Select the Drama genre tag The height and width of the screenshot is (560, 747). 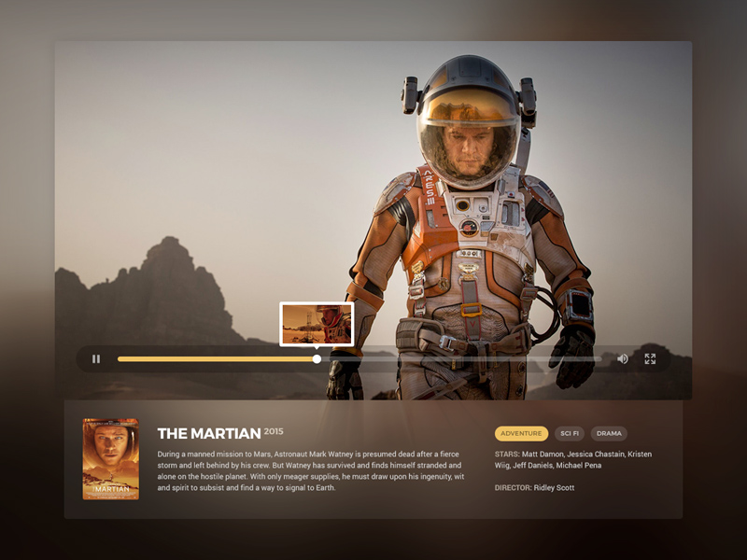pyautogui.click(x=609, y=433)
